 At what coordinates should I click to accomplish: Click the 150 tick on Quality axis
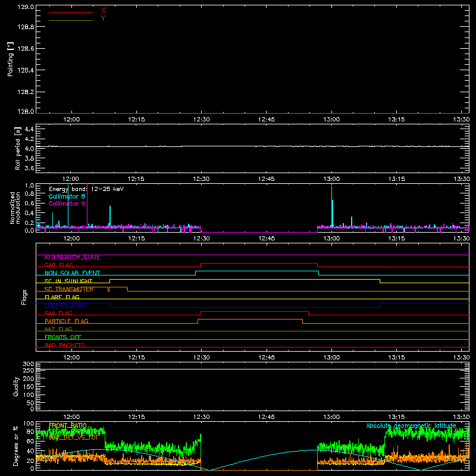(x=29, y=387)
